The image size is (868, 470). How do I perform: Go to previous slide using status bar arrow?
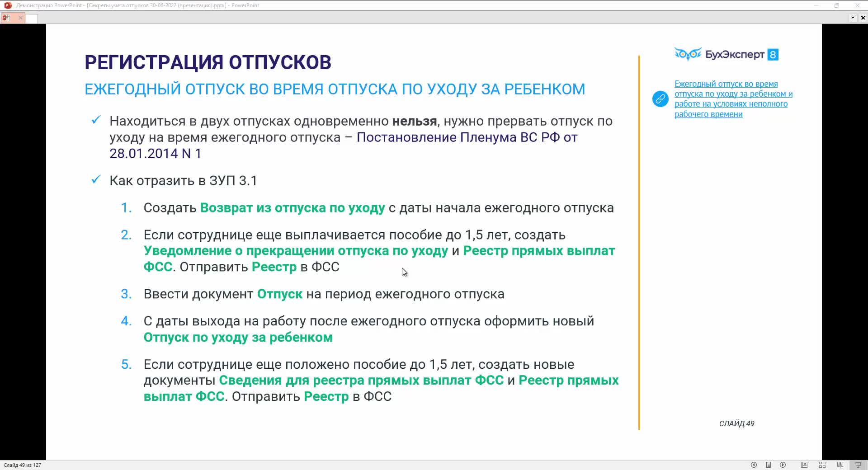(754, 465)
